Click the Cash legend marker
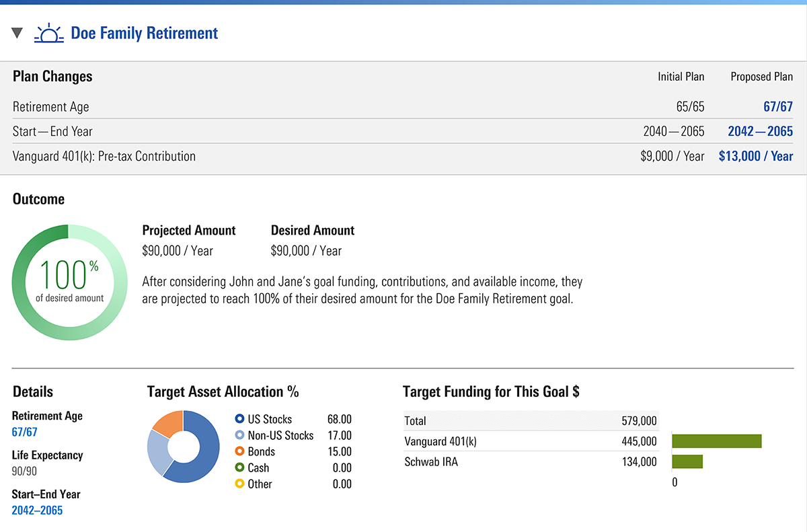This screenshot has width=807, height=532. click(239, 467)
